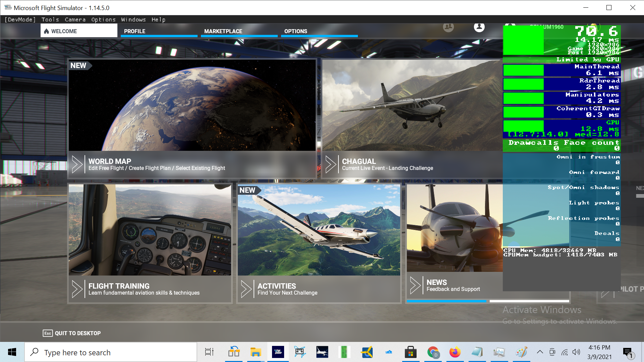Click the volume speaker tray icon
The image size is (644, 362).
(x=576, y=352)
